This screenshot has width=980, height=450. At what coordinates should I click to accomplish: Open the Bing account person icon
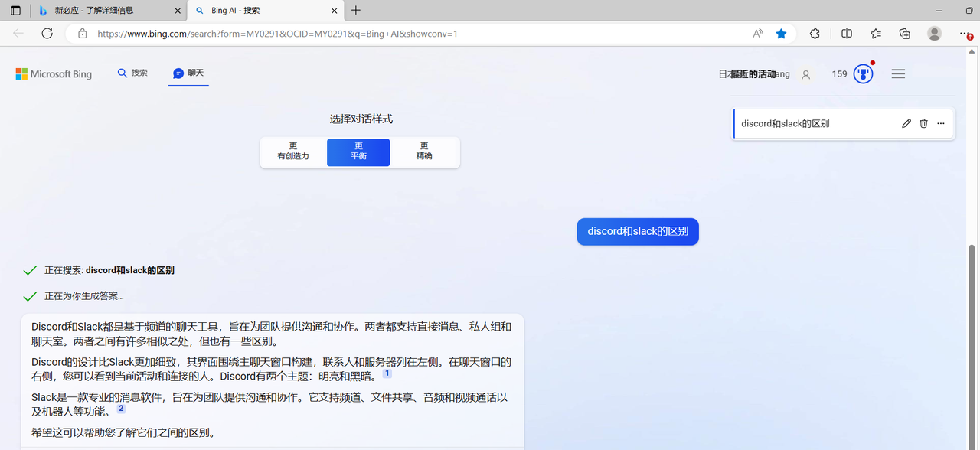click(805, 74)
